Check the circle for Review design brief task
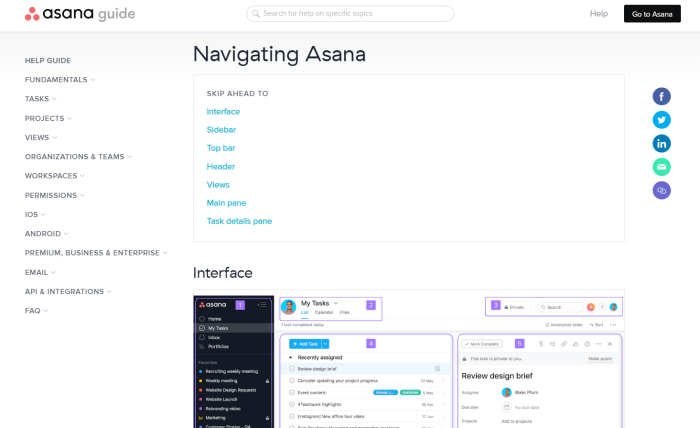 [292, 369]
